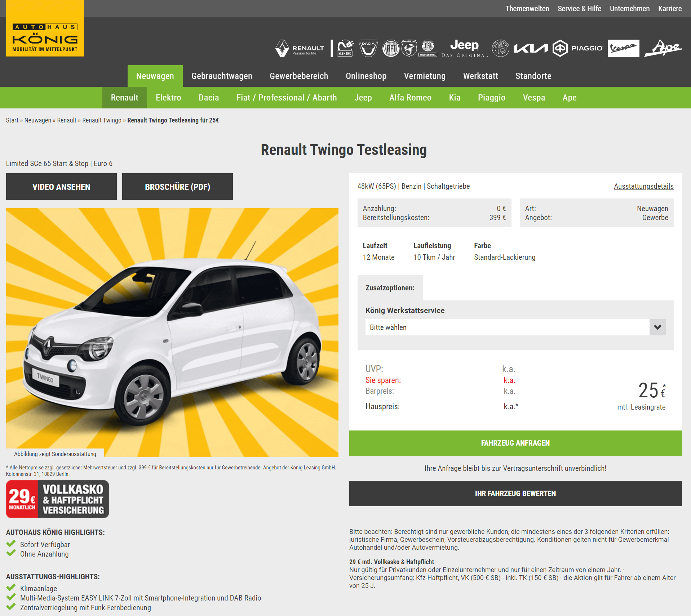Open the Neuwagen main tab
691x616 pixels.
(x=155, y=76)
